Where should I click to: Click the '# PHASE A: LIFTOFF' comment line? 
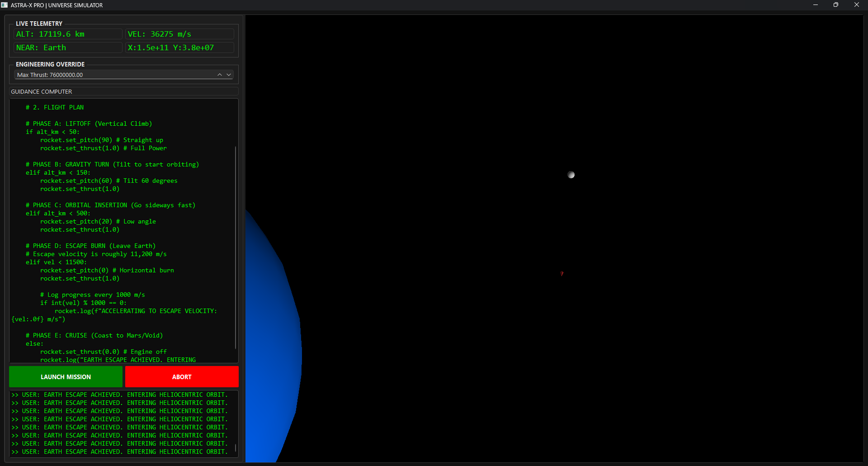pos(89,124)
